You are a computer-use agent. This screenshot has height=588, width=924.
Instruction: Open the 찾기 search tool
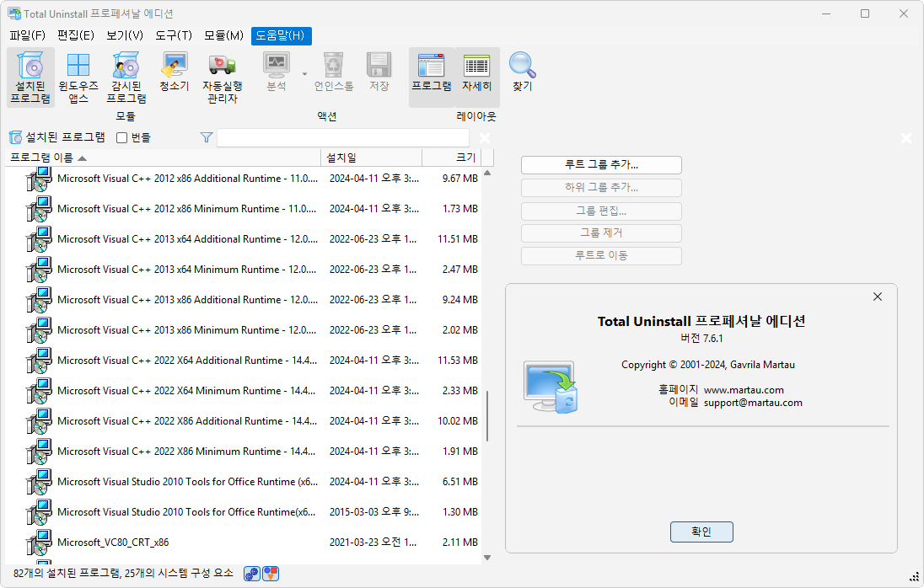coord(522,72)
